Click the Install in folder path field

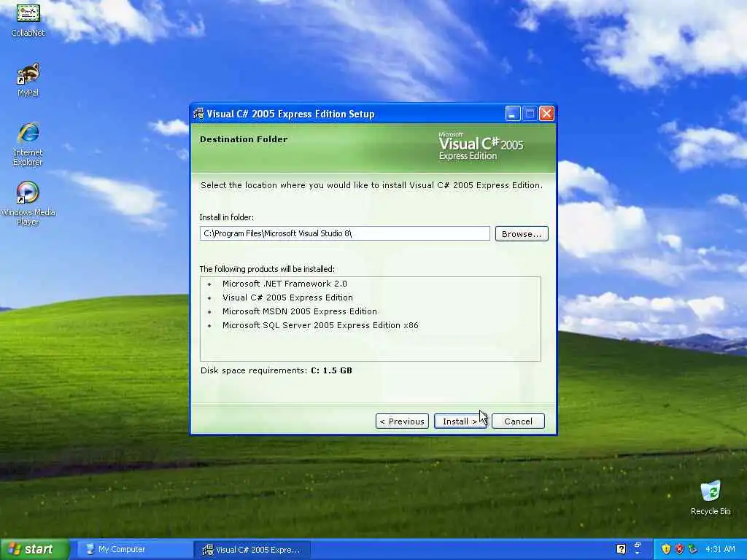(x=345, y=233)
